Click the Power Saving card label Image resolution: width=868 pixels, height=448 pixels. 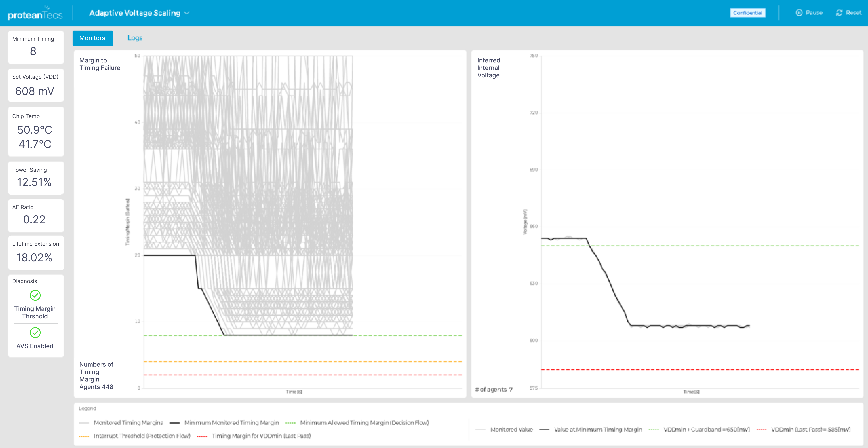coord(29,170)
